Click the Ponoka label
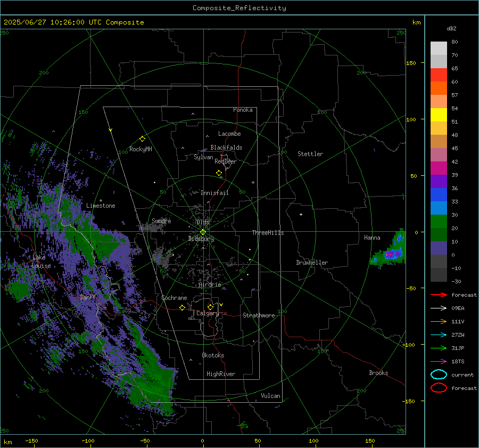The image size is (479, 448). pyautogui.click(x=243, y=110)
